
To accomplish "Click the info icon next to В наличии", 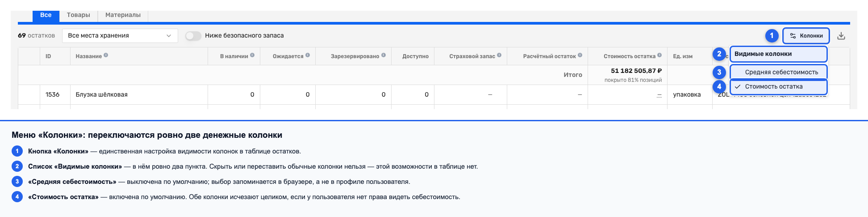I will pyautogui.click(x=252, y=55).
